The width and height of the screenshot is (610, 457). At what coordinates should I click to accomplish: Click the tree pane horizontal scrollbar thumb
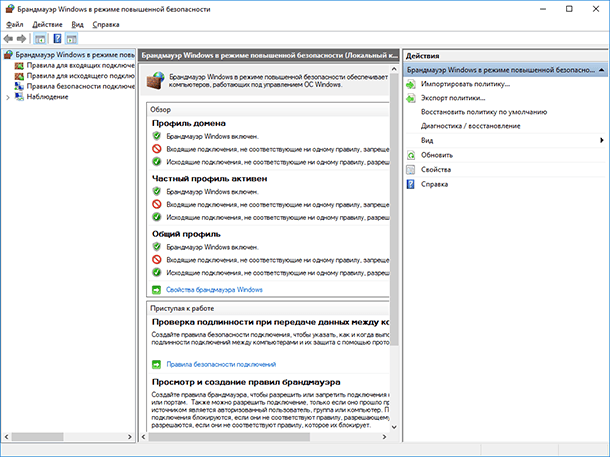(x=37, y=437)
